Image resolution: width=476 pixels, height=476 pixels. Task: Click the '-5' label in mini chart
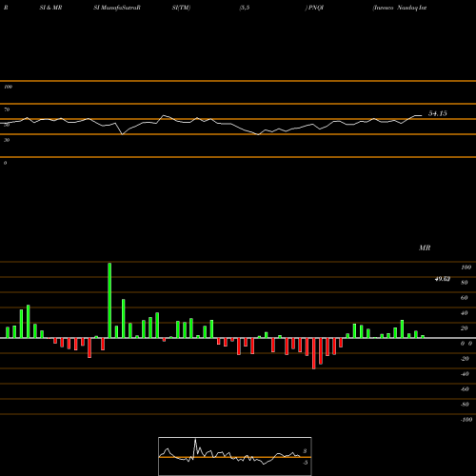point(305,463)
